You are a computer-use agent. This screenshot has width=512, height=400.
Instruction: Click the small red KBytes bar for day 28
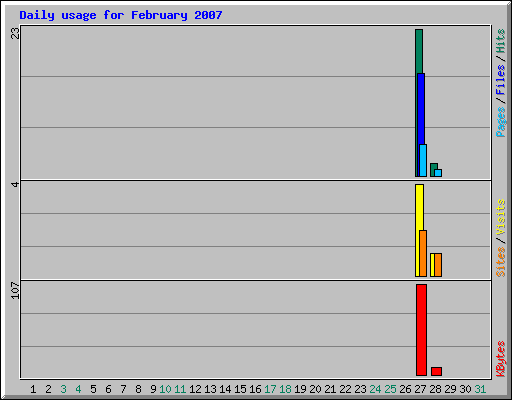pos(436,371)
